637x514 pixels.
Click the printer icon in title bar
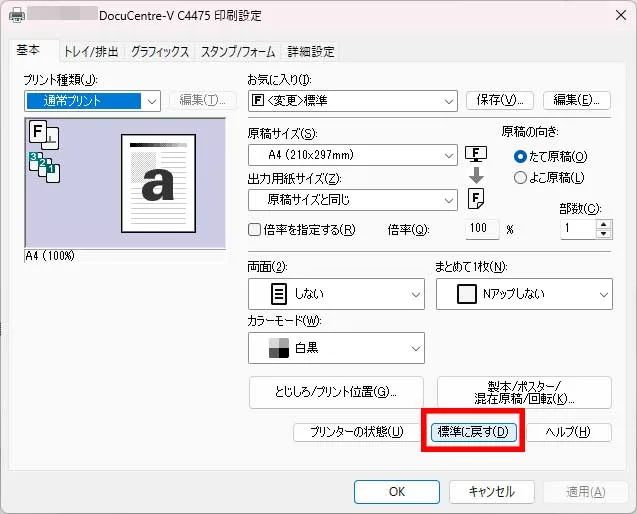click(x=13, y=15)
